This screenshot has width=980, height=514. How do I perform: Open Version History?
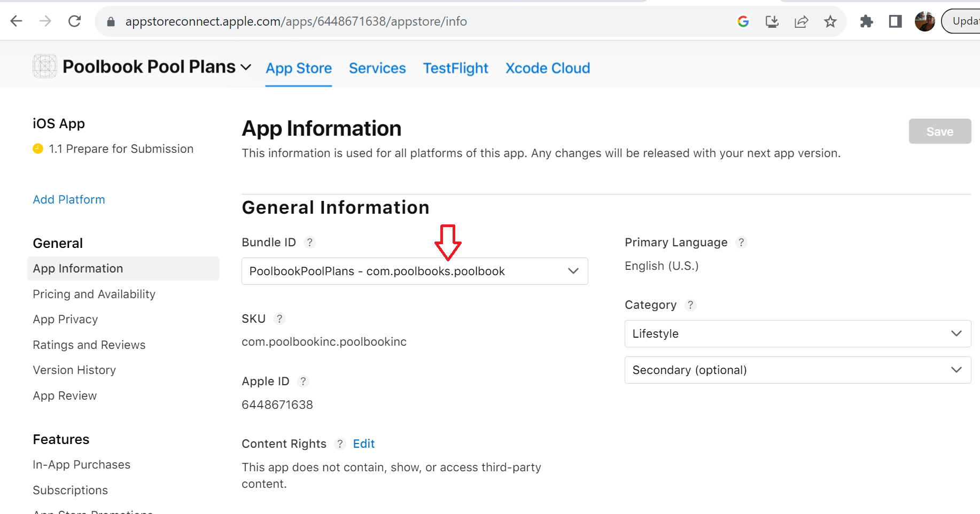point(74,370)
